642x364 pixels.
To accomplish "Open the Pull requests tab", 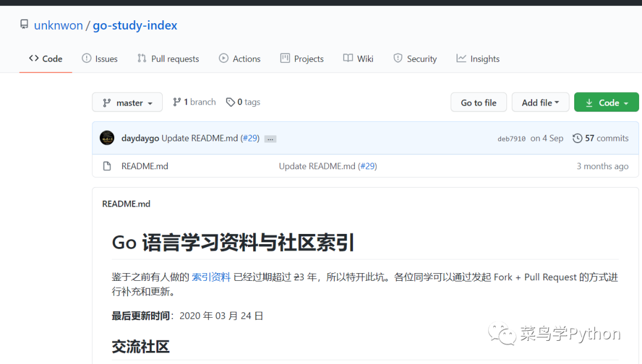I will coord(168,58).
